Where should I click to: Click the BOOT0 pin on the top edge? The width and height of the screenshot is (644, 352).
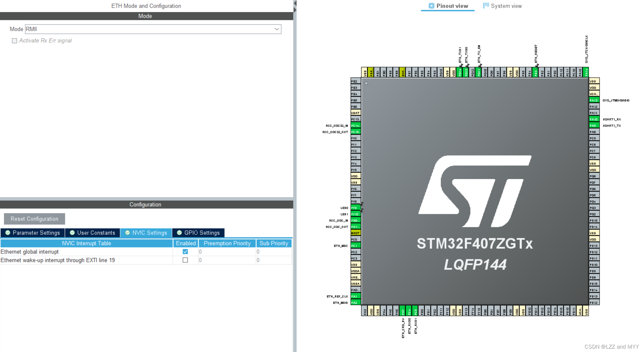tap(402, 72)
